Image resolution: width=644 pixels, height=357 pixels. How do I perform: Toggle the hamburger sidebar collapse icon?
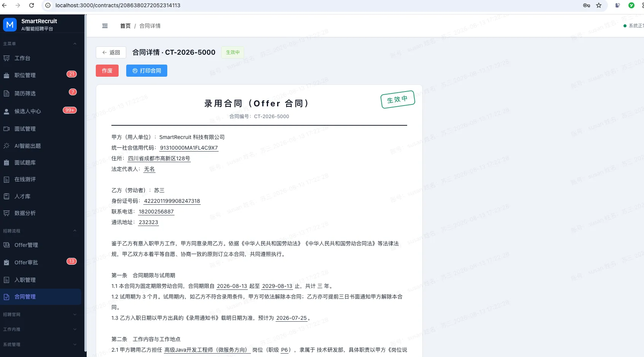coord(105,26)
